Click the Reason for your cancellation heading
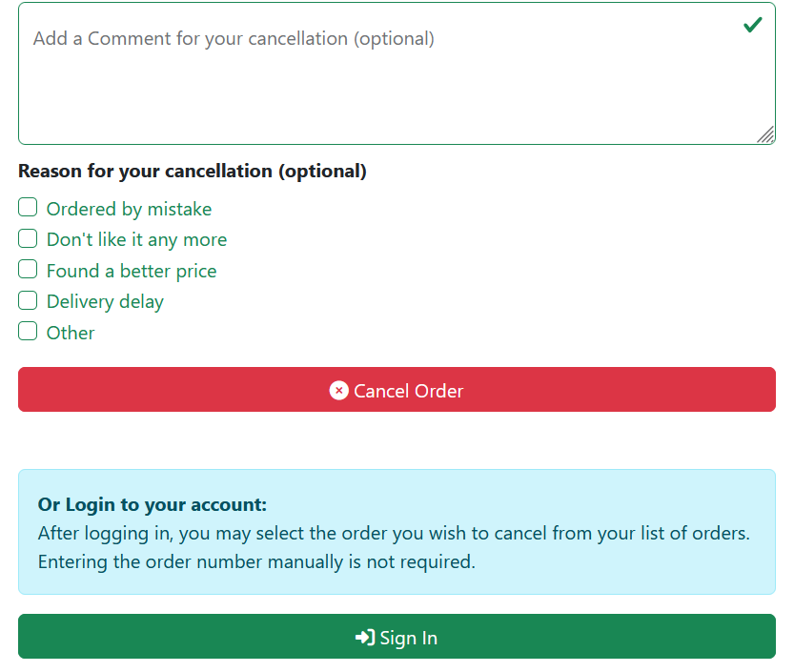Viewport: 794px width, 672px height. [x=193, y=172]
